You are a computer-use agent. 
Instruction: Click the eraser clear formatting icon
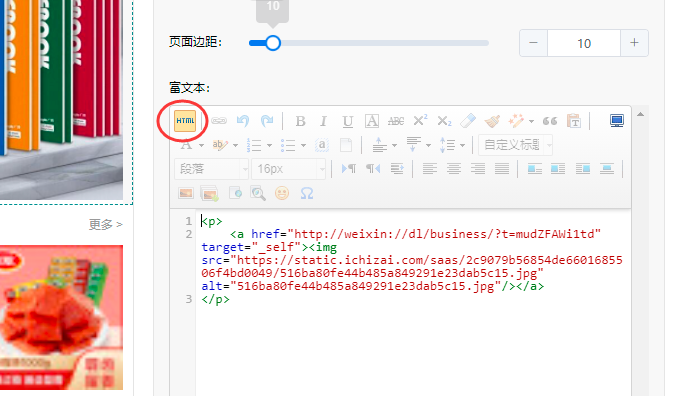click(x=468, y=121)
